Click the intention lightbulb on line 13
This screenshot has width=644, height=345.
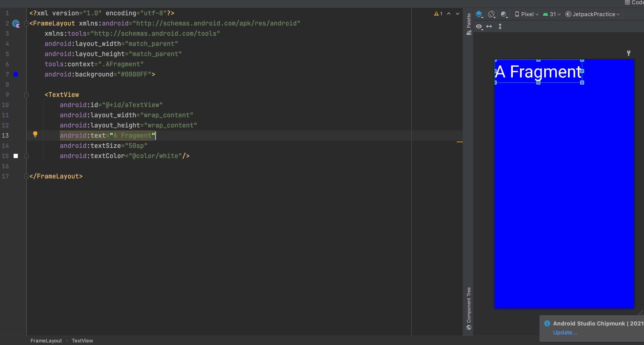tap(35, 134)
